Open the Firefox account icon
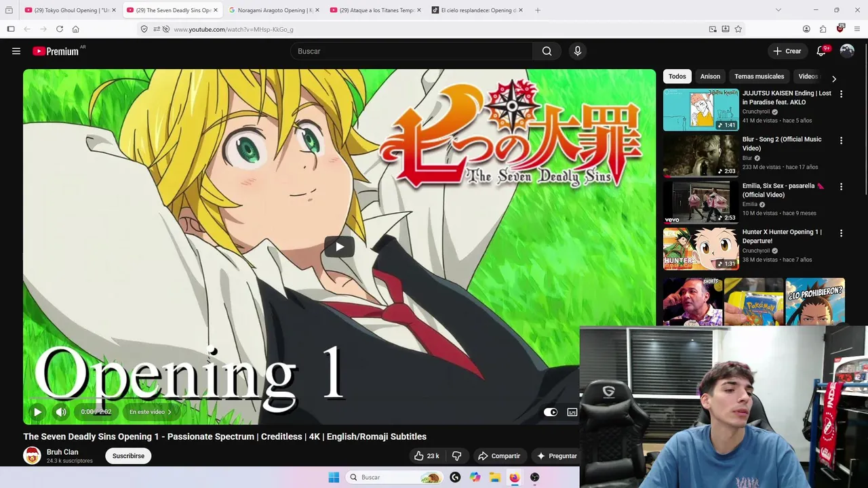 (806, 29)
